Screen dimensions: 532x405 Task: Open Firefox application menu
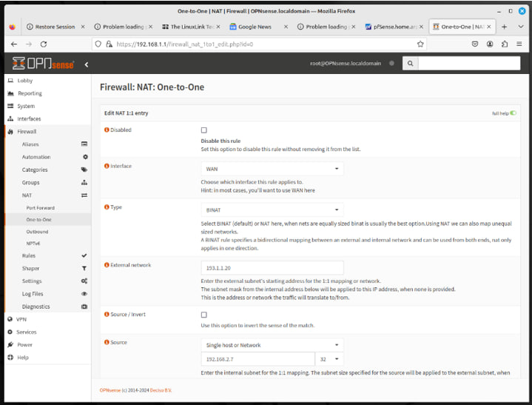click(519, 44)
